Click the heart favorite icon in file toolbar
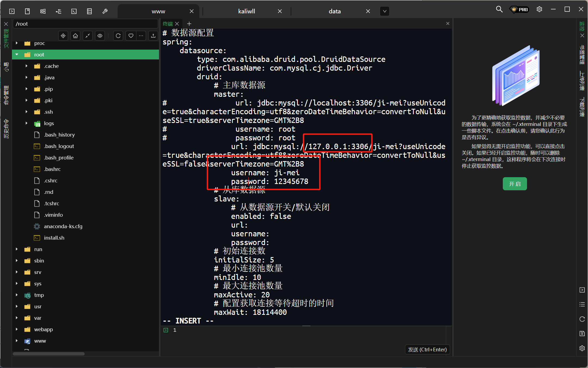This screenshot has width=588, height=368. tap(131, 36)
